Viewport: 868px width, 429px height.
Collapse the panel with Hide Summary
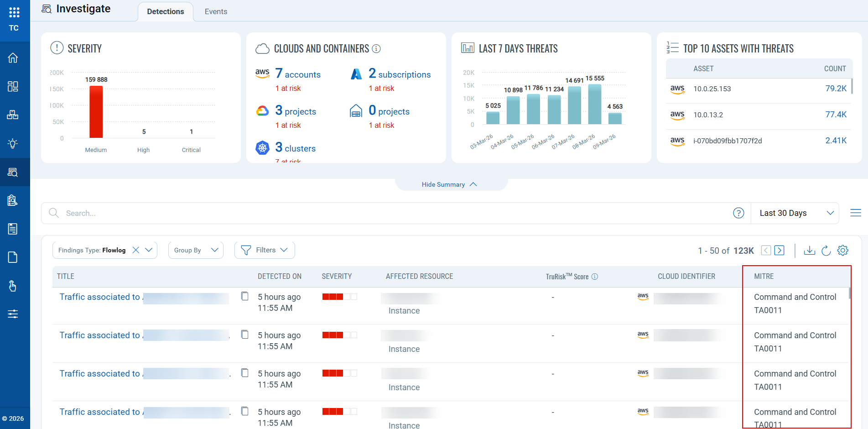pyautogui.click(x=449, y=184)
